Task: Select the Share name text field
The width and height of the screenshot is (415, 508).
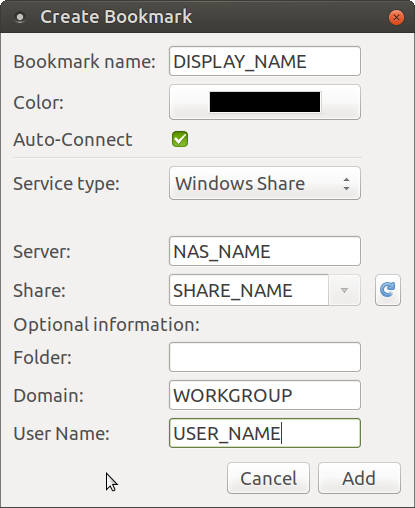Action: 249,290
